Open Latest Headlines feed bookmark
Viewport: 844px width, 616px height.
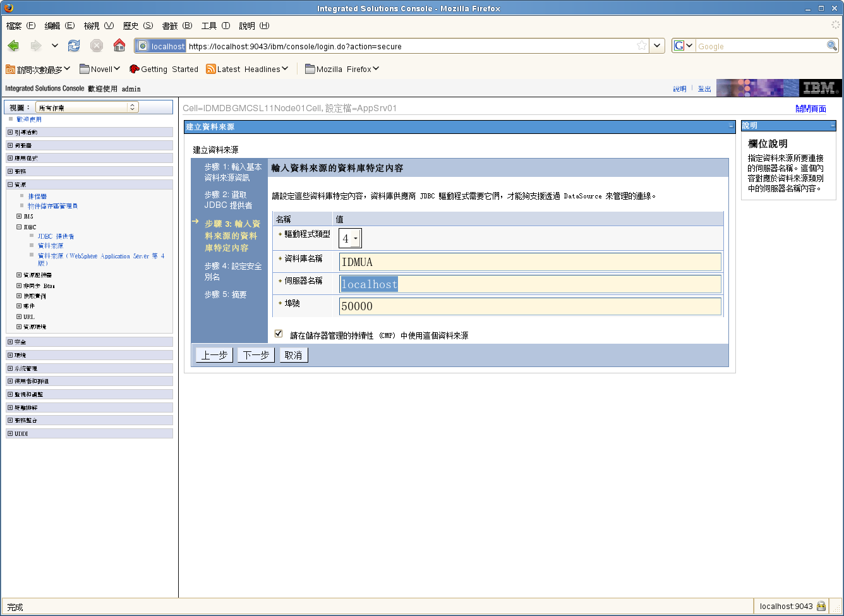248,69
